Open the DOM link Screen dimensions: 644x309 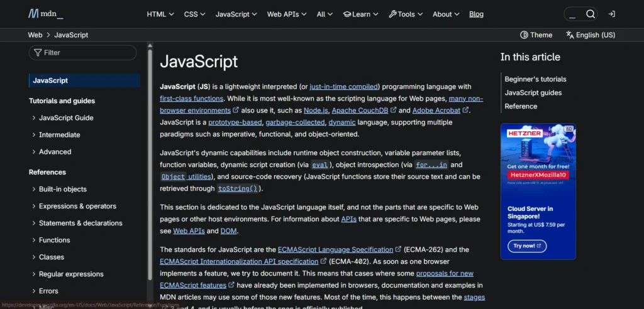(x=228, y=231)
